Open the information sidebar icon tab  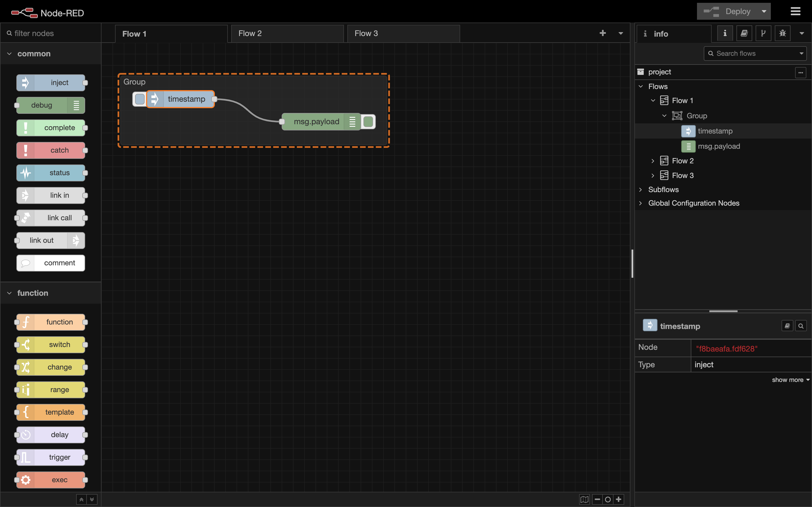point(725,33)
